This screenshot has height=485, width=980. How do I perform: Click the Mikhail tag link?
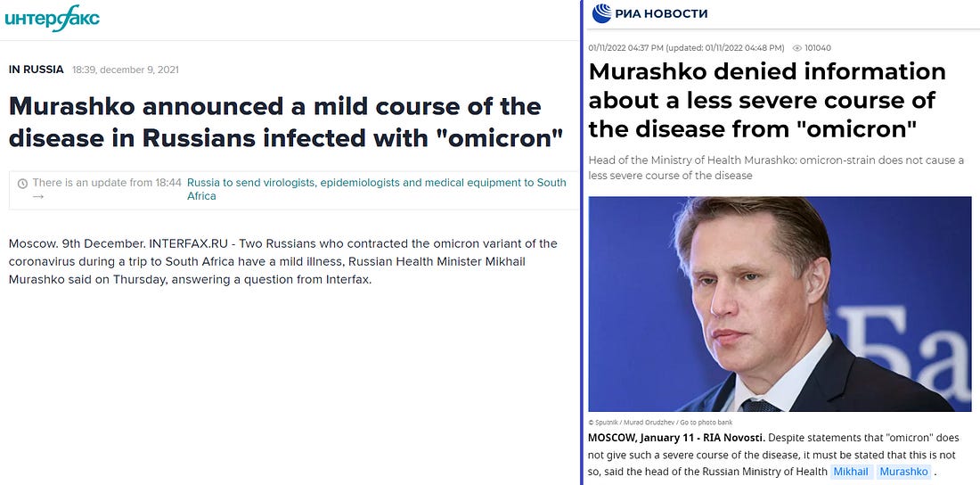click(851, 472)
